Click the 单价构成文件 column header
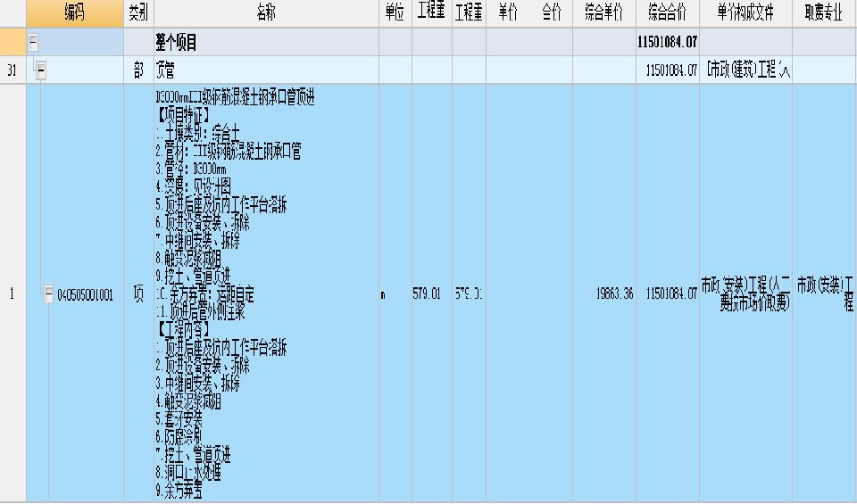 [x=745, y=13]
